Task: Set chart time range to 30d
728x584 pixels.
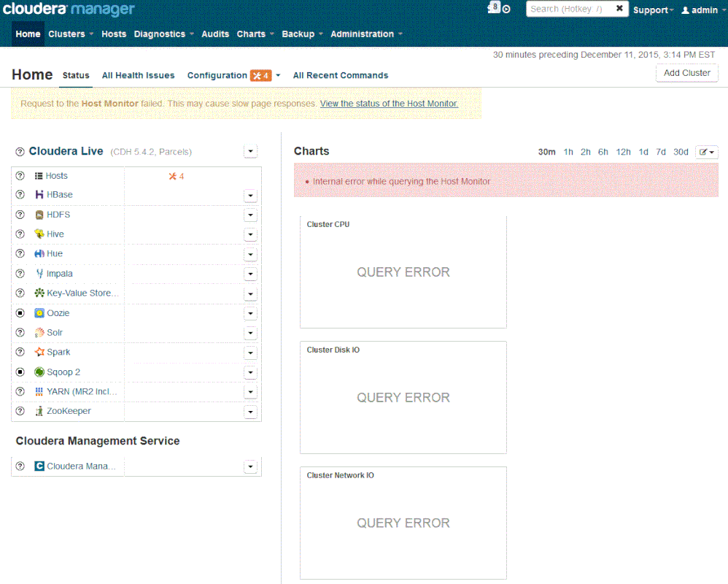Action: [681, 152]
